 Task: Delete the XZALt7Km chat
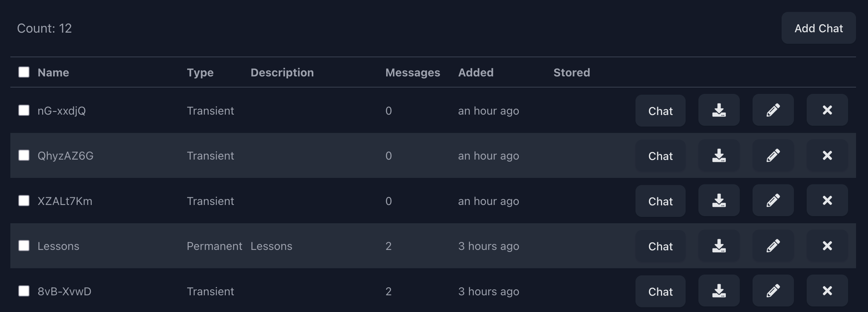[x=827, y=201]
